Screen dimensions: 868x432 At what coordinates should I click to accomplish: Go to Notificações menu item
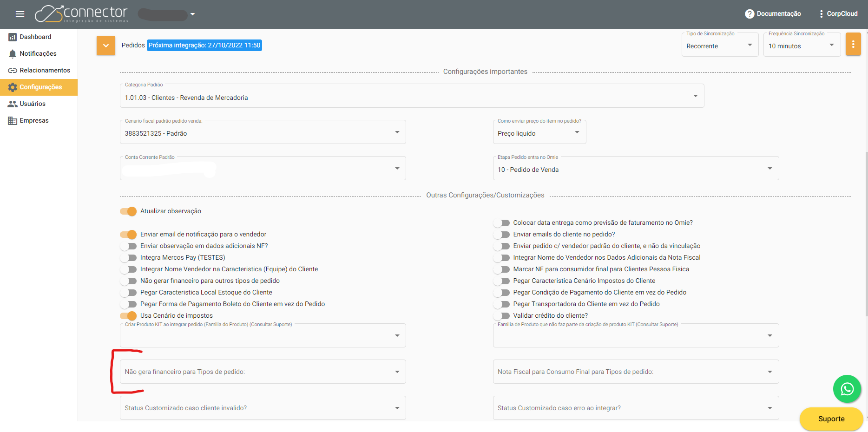coord(38,53)
